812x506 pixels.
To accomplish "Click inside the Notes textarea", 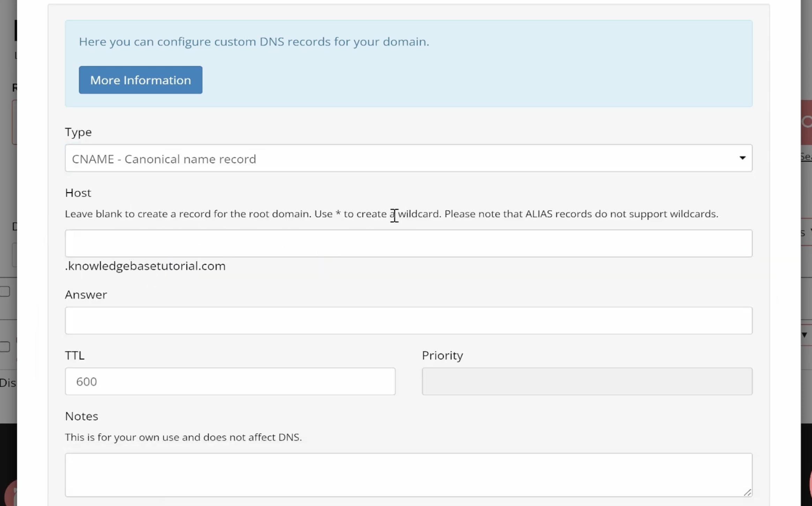I will (408, 475).
